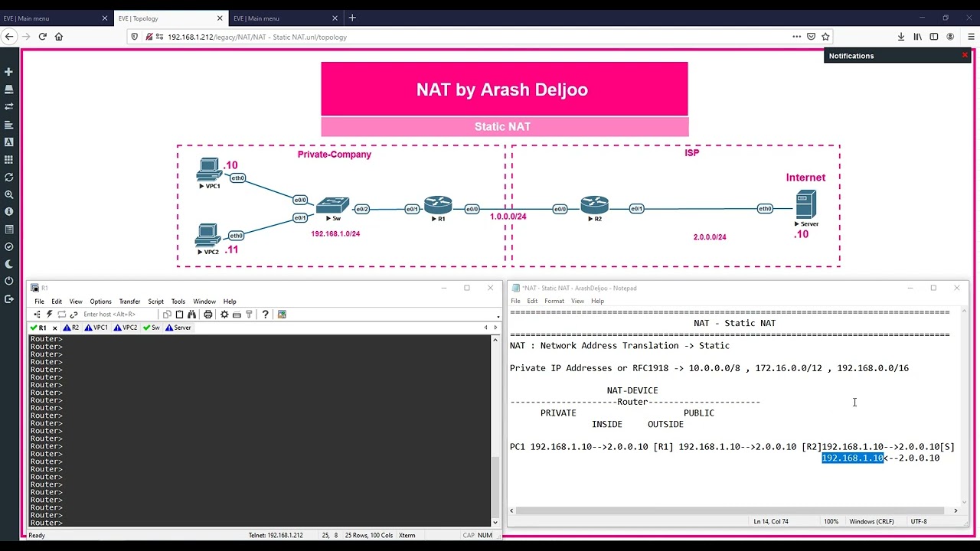
Task: Toggle night mode moon icon in EVE sidebar
Action: (8, 264)
